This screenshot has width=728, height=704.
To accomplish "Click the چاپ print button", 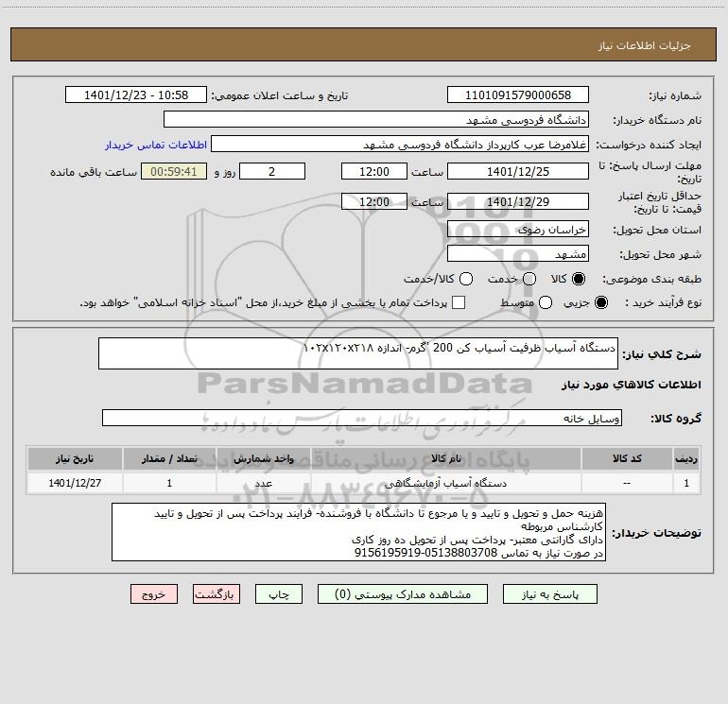I will pyautogui.click(x=279, y=594).
